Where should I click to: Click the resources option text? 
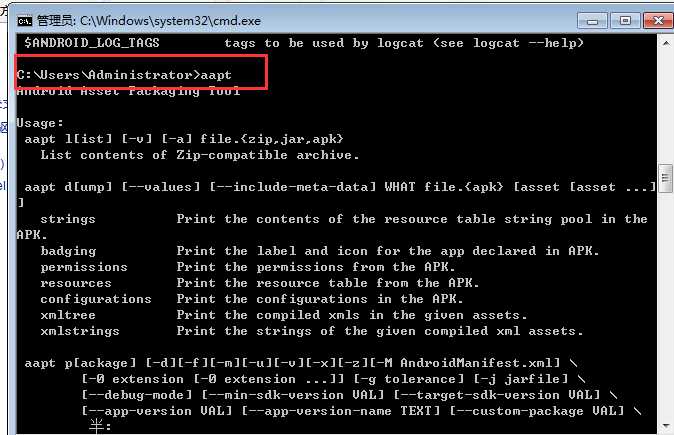pyautogui.click(x=76, y=283)
